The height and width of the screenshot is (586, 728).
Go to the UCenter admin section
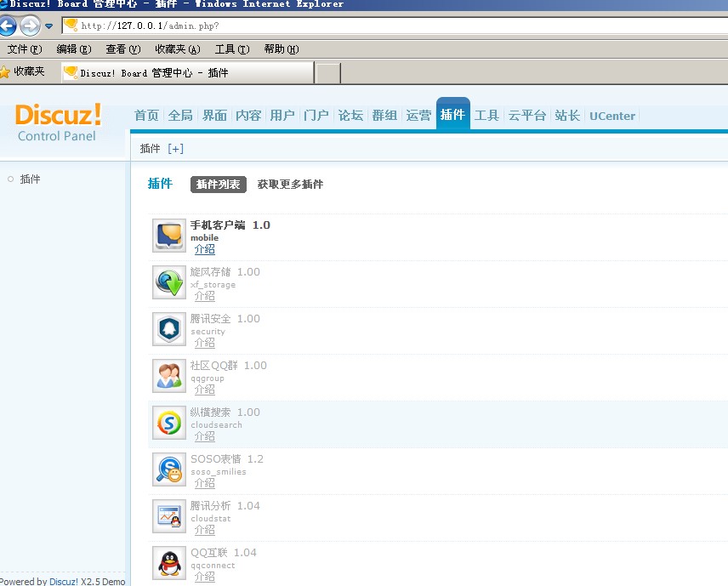(612, 116)
